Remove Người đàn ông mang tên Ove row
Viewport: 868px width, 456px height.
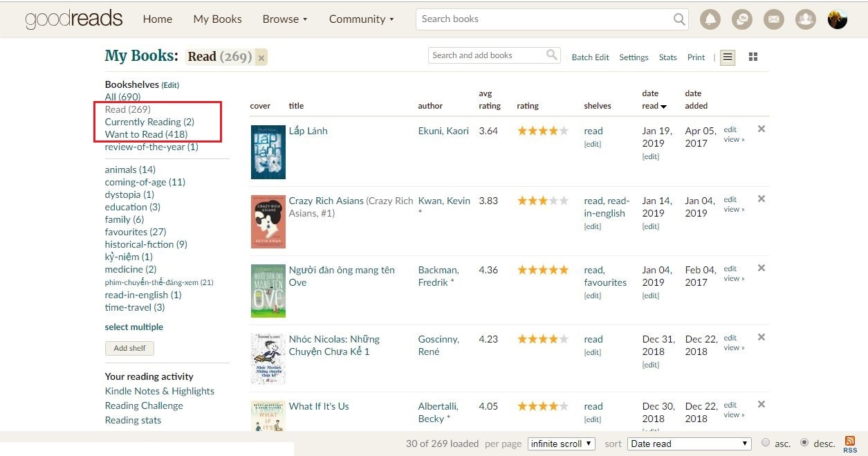761,268
